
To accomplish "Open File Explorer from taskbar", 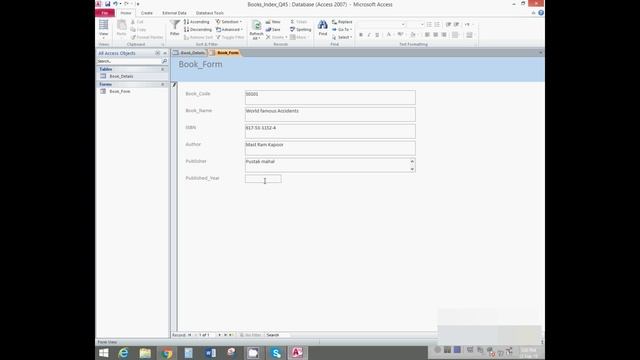I will click(x=145, y=353).
